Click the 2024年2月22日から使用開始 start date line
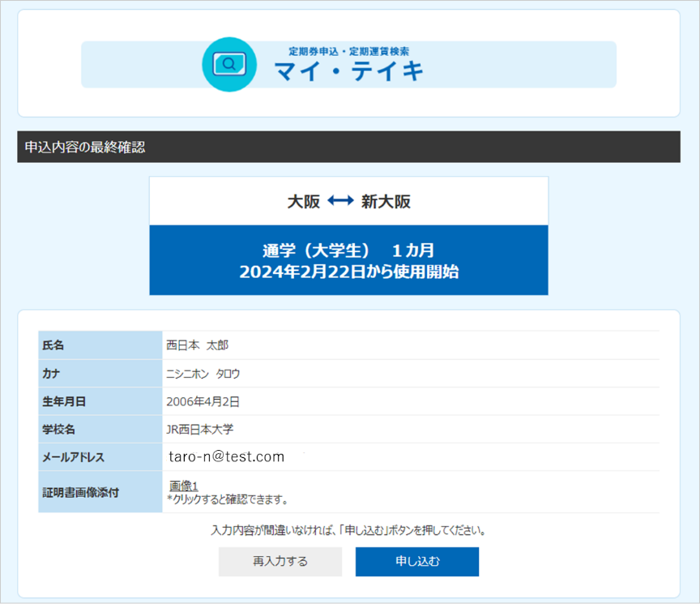The height and width of the screenshot is (604, 700). [348, 272]
